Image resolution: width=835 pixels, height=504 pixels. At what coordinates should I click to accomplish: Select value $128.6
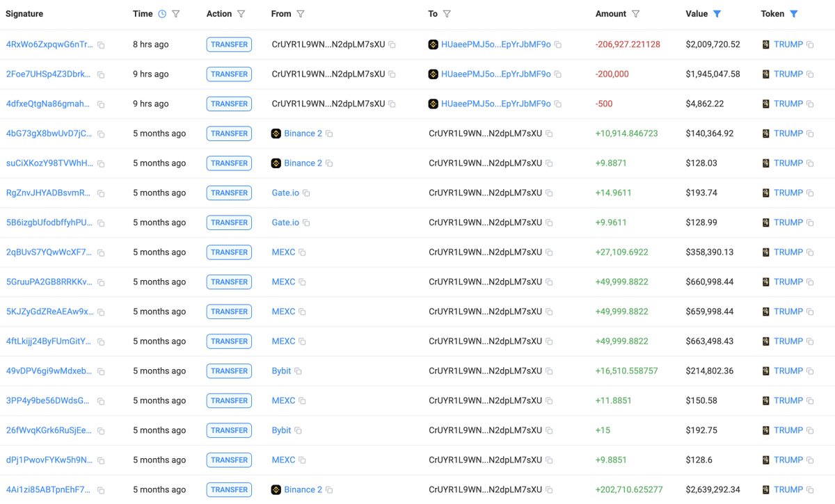pos(699,460)
